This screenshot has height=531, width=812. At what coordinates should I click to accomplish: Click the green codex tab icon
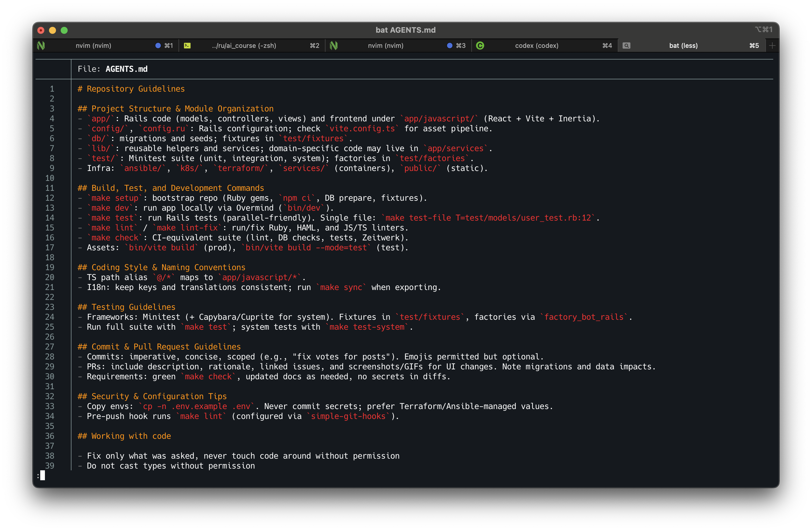[x=480, y=46]
